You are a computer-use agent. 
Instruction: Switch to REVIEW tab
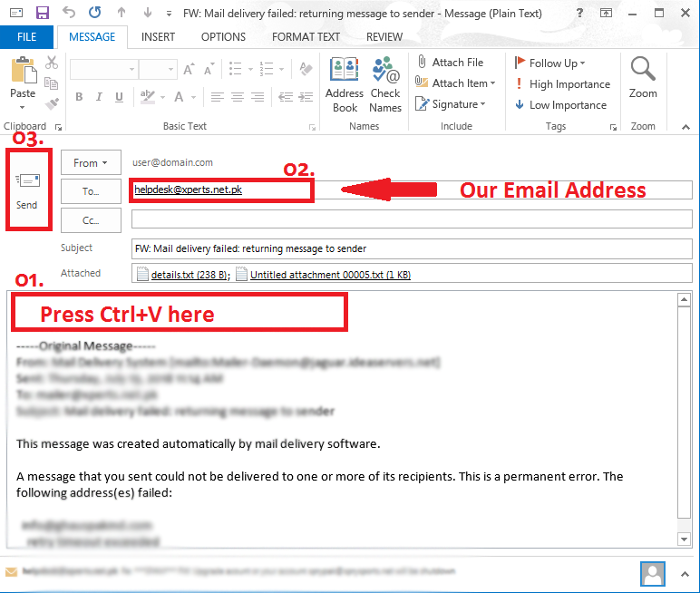(384, 37)
